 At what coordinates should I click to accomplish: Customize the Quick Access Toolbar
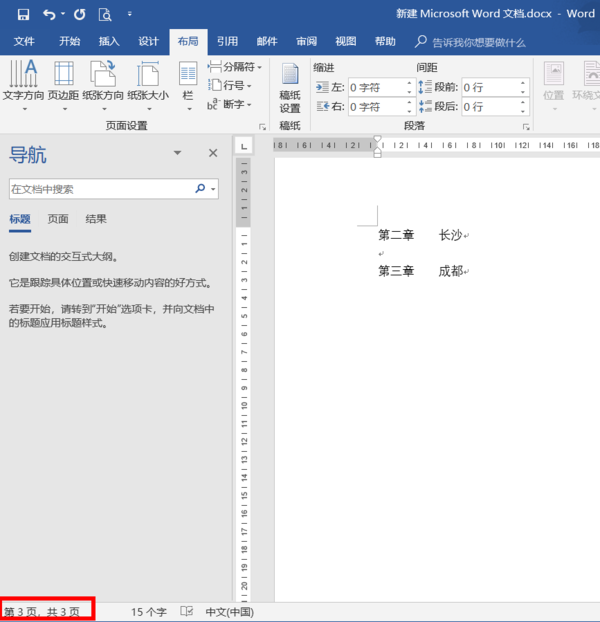(x=130, y=14)
